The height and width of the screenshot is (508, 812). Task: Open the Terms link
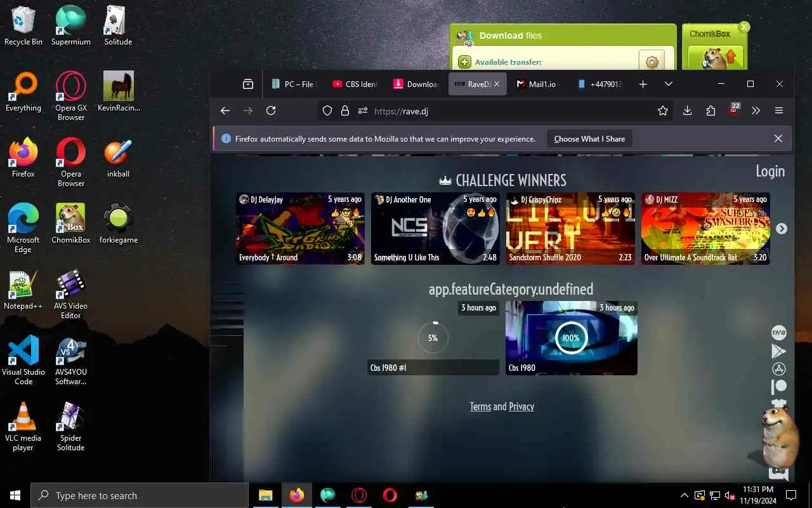[480, 406]
